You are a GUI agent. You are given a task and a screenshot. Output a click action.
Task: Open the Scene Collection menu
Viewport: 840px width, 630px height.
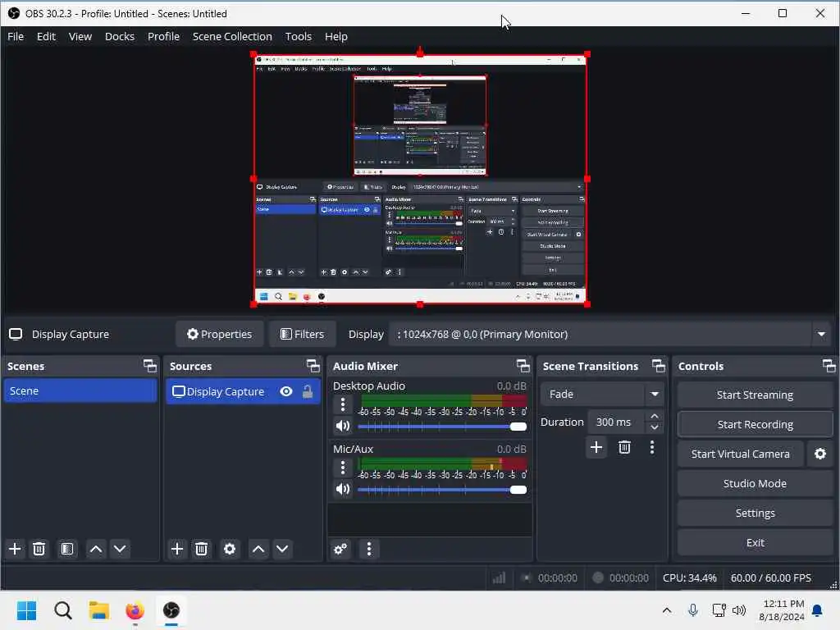[232, 36]
